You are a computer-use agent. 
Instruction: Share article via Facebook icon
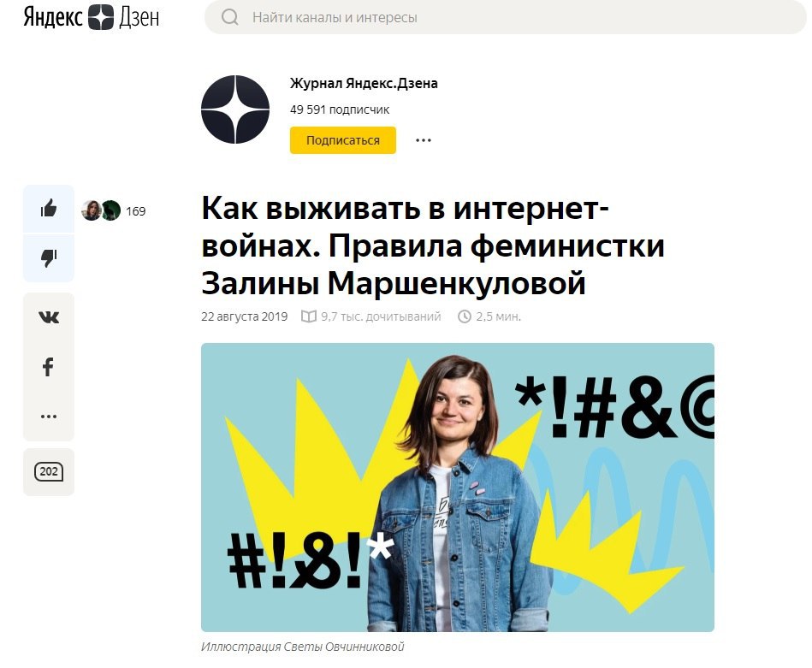[48, 367]
